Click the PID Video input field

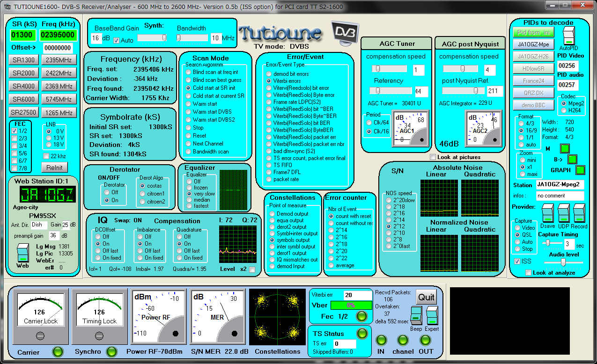click(x=568, y=66)
